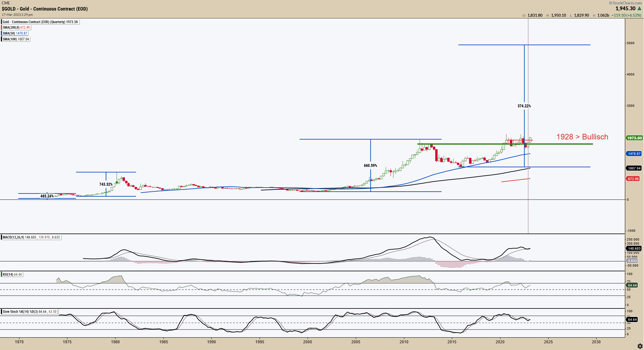The height and width of the screenshot is (350, 644).
Task: Click the SMA(100) black legend label
Action: click(16, 39)
